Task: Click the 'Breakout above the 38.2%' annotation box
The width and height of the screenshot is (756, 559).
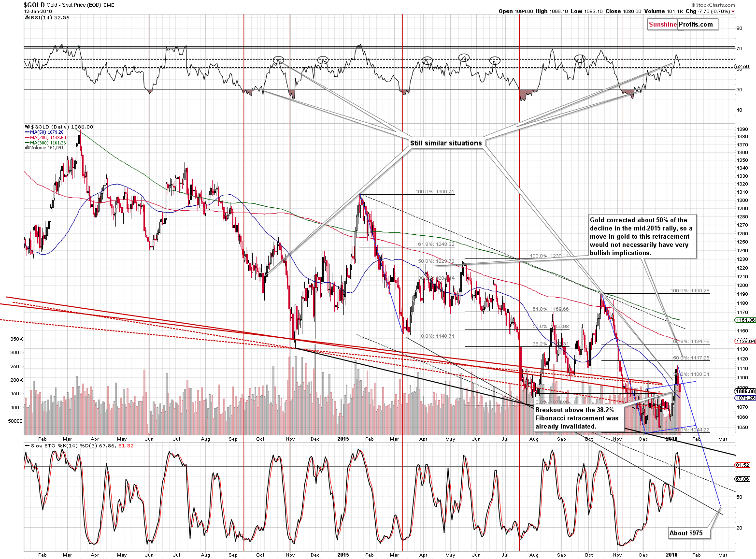Action: click(579, 418)
